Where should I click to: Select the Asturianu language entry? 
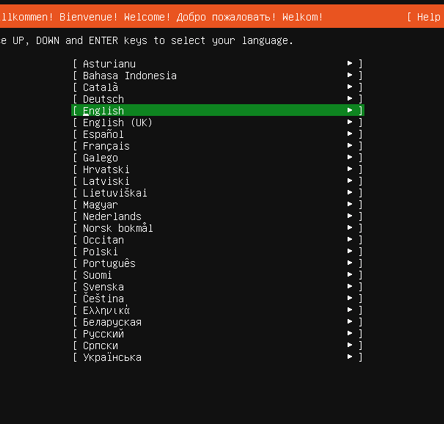coord(218,64)
